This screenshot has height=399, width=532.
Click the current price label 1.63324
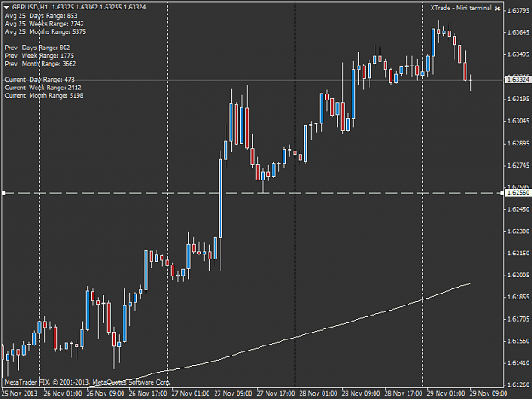[518, 80]
